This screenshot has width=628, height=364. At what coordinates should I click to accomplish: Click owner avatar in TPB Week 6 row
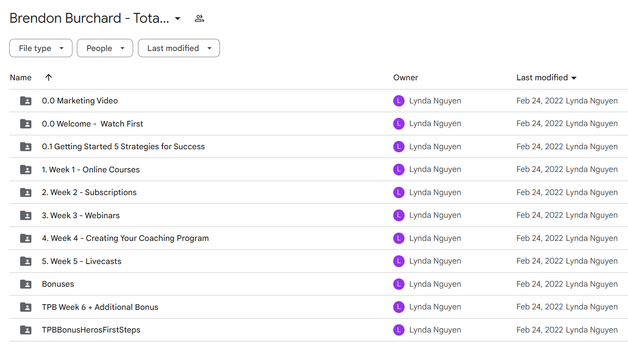click(399, 307)
